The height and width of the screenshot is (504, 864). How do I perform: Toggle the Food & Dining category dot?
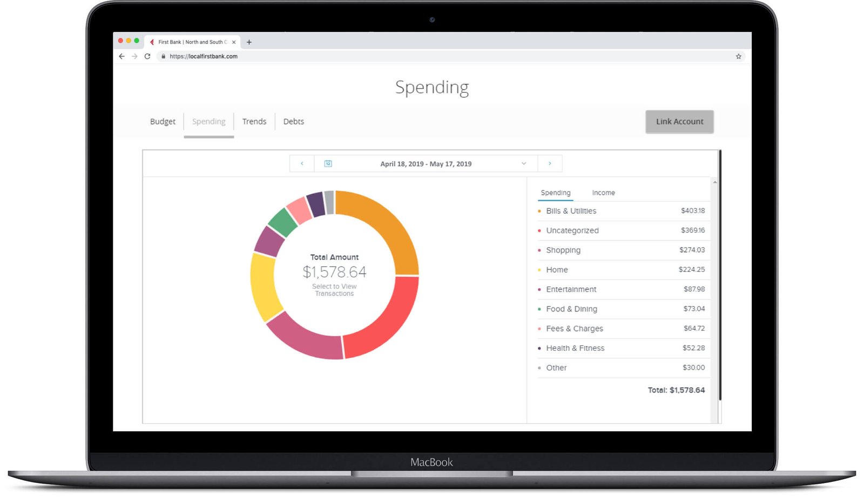coord(539,309)
